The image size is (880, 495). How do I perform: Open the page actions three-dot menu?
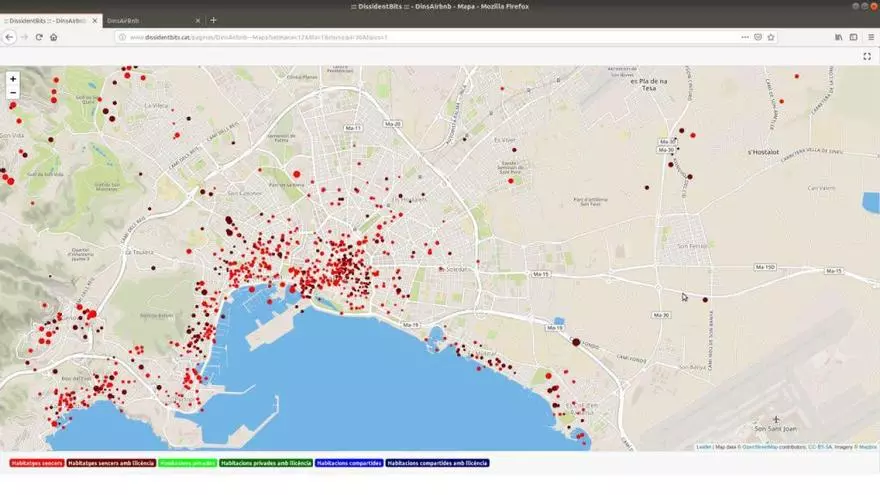pyautogui.click(x=745, y=37)
